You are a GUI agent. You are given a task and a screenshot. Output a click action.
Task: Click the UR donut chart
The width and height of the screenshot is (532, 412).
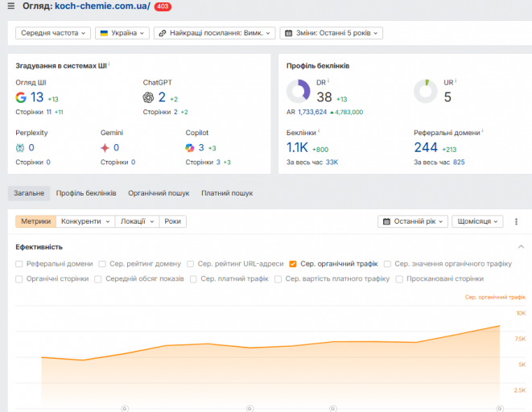click(426, 91)
